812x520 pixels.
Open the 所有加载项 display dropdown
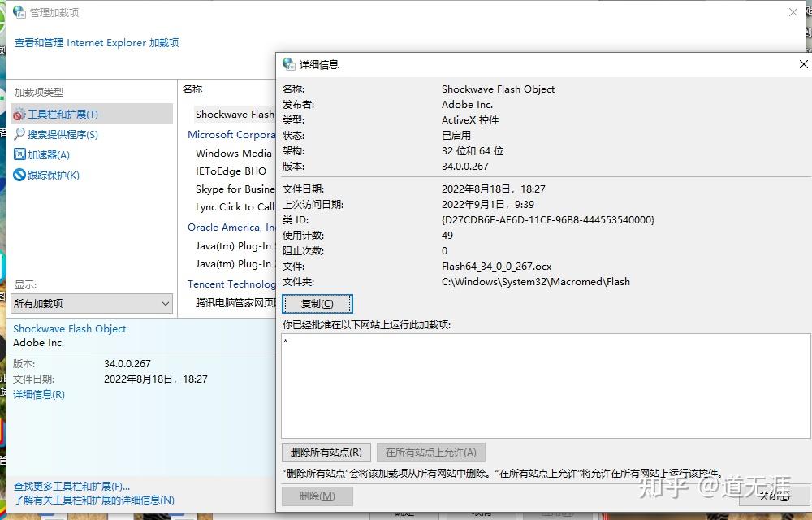coord(92,304)
